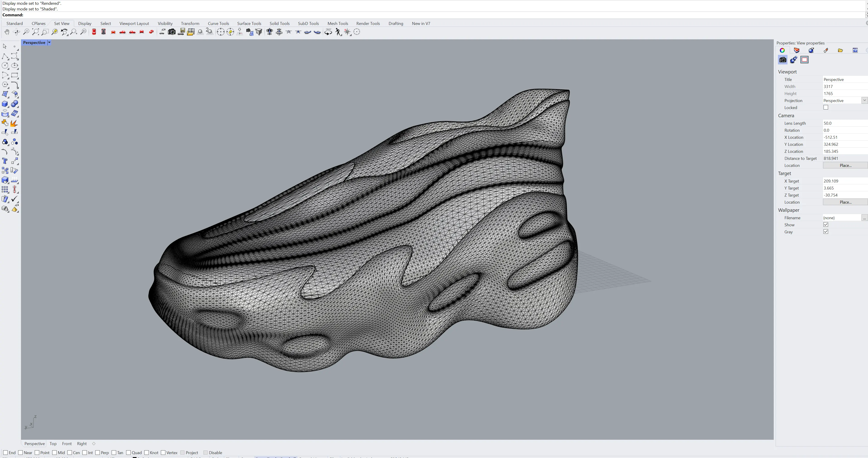Select the Box solid tool in sidebar

point(5,104)
